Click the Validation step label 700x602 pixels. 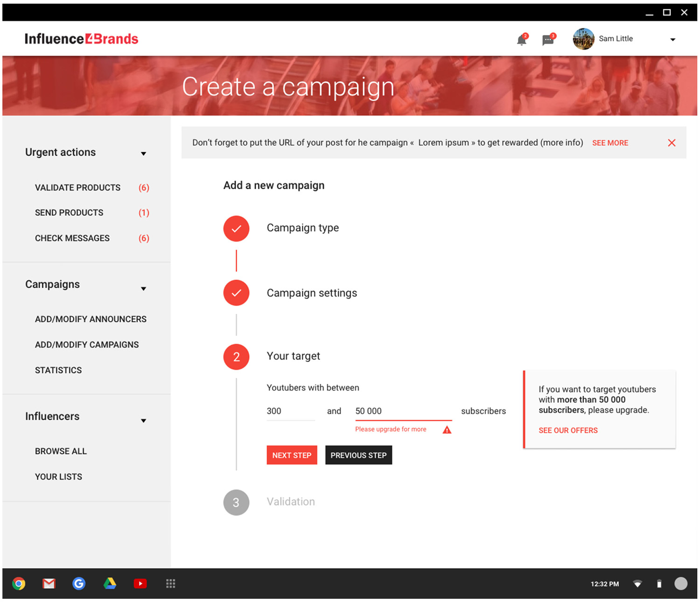[x=291, y=502]
